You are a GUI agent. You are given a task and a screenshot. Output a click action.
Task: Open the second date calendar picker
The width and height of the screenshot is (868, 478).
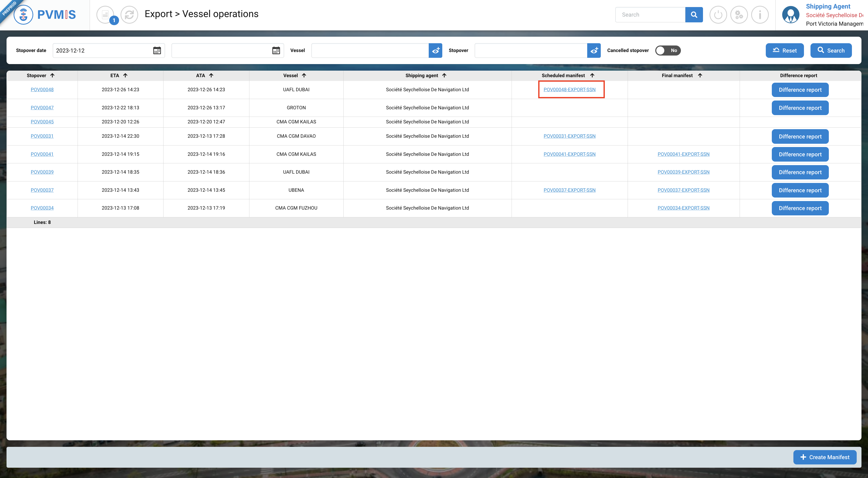(x=276, y=51)
